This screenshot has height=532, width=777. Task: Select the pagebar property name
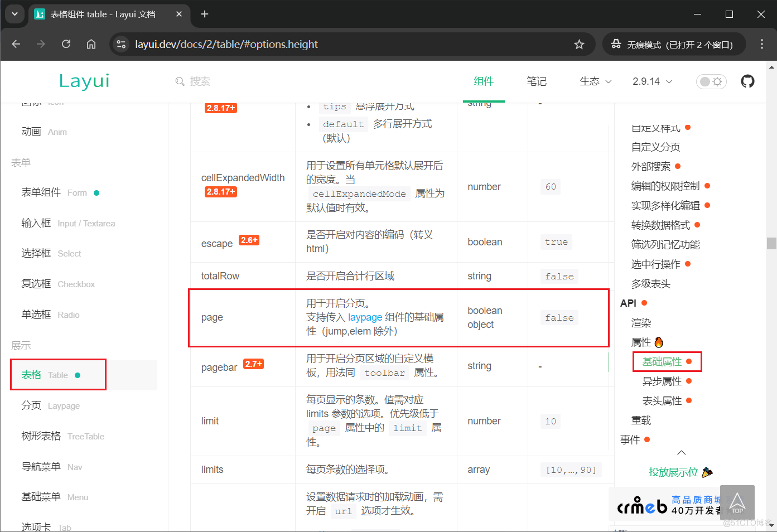tap(219, 367)
